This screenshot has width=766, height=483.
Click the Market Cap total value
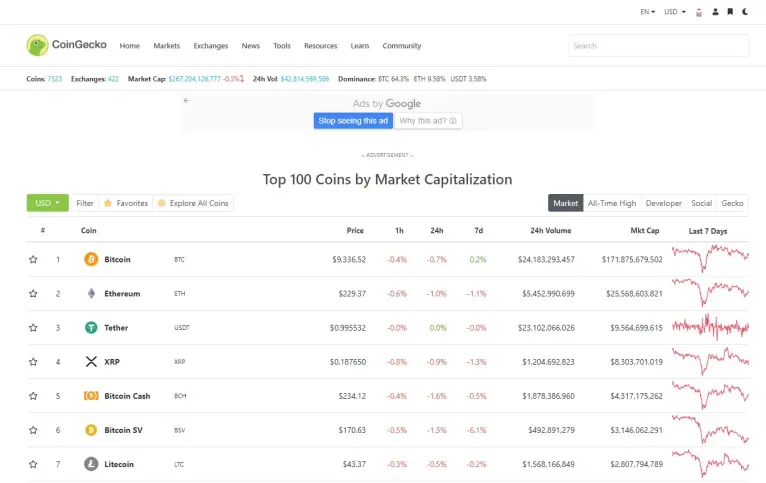[194, 79]
